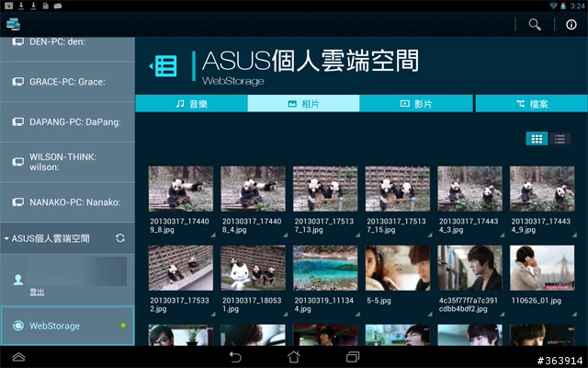Screen dimensions: 588x368
Task: Tap the Android home button
Action: tap(294, 357)
